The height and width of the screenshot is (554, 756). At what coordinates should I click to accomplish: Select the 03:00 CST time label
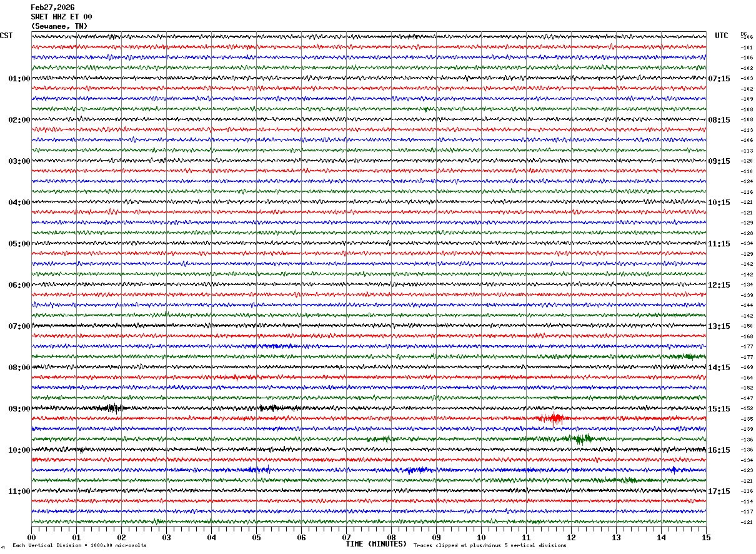pos(19,161)
